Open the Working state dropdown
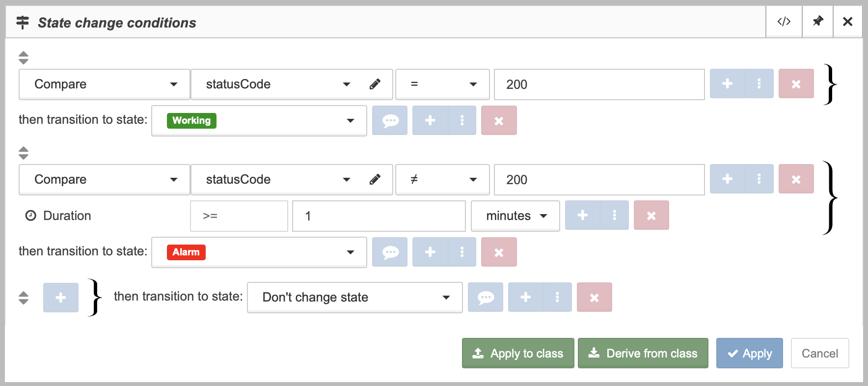Viewport: 868px width, 386px height. pos(259,121)
